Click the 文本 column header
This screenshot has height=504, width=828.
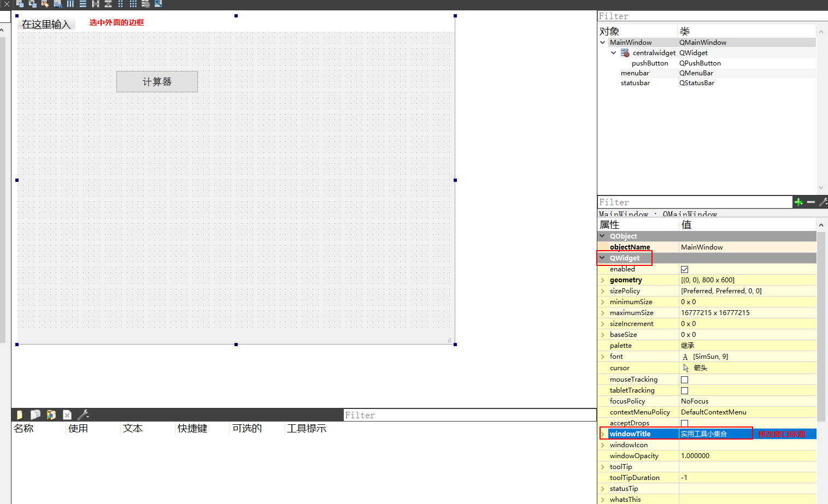[133, 429]
